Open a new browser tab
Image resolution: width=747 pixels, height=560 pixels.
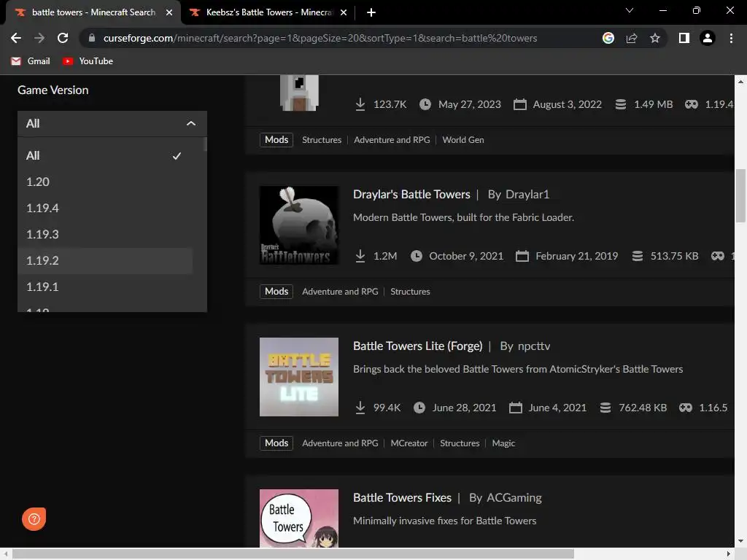tap(371, 12)
